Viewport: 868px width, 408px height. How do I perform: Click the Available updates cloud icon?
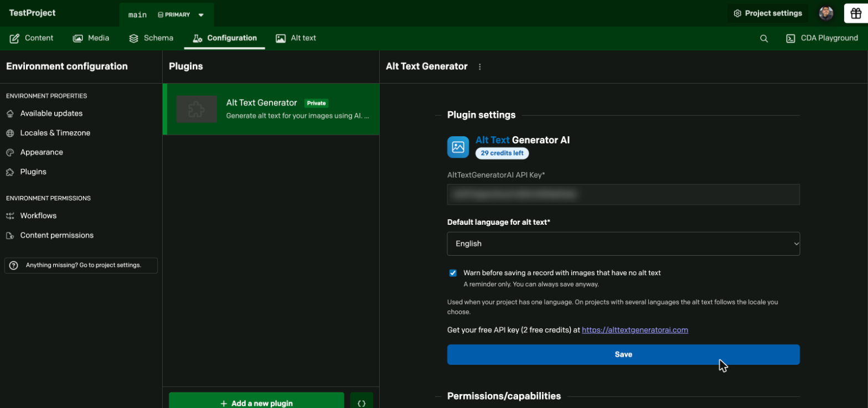[x=10, y=113]
